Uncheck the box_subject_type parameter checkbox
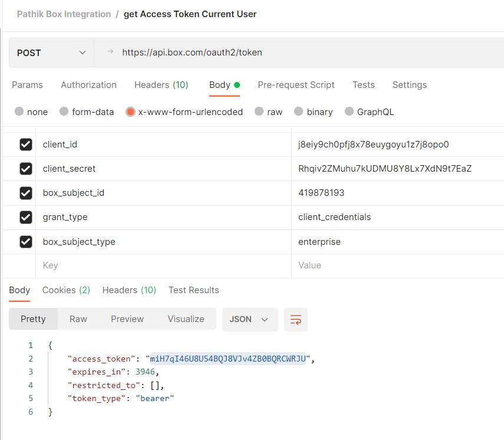The image size is (504, 440). click(26, 242)
